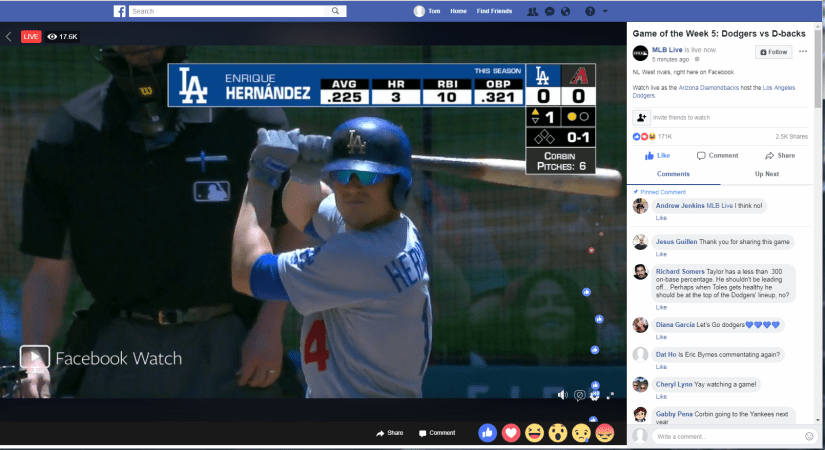Click the Pinned Comment label
The image size is (825, 450).
pyautogui.click(x=659, y=192)
